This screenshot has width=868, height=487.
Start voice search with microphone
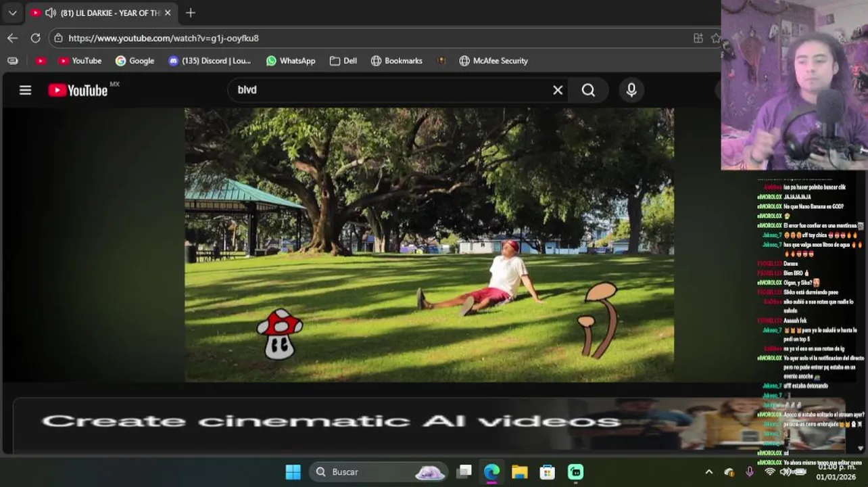(x=631, y=90)
